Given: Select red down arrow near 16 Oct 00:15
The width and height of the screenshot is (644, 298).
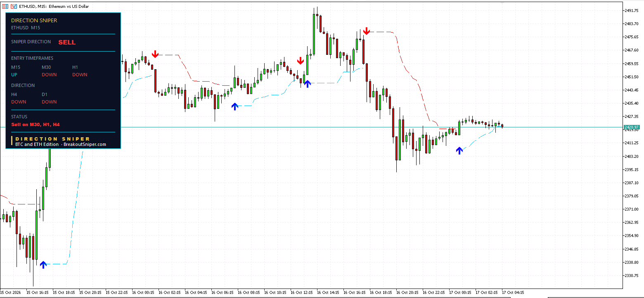Looking at the screenshot, I should tap(155, 54).
